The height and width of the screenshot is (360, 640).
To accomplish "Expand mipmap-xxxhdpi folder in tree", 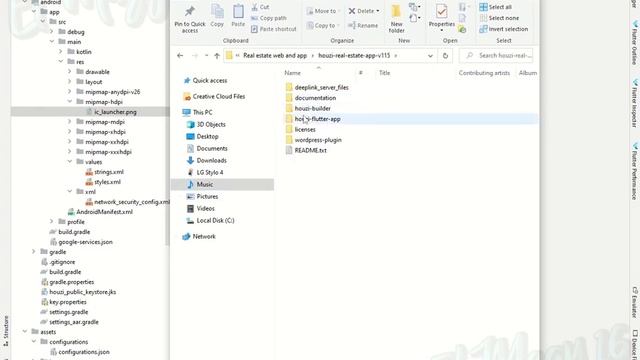I will point(69,152).
